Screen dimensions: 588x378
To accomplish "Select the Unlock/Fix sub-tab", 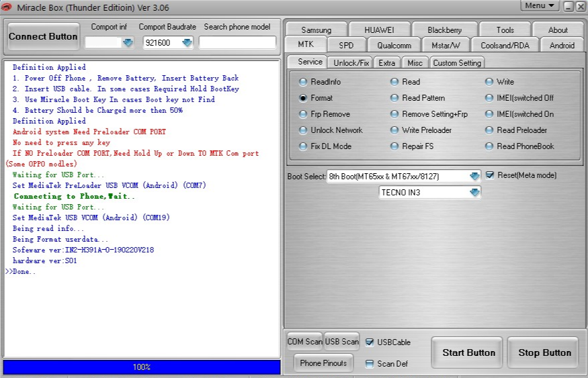I will [351, 62].
